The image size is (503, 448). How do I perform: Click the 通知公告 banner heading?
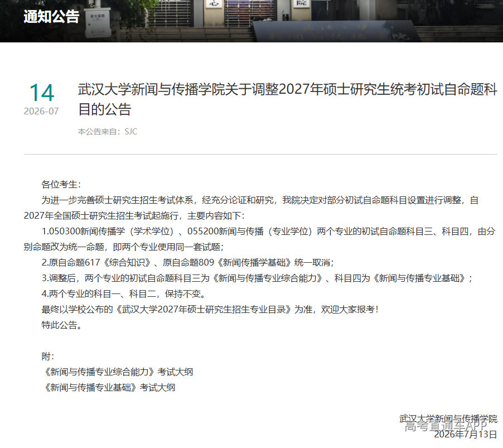tap(51, 16)
